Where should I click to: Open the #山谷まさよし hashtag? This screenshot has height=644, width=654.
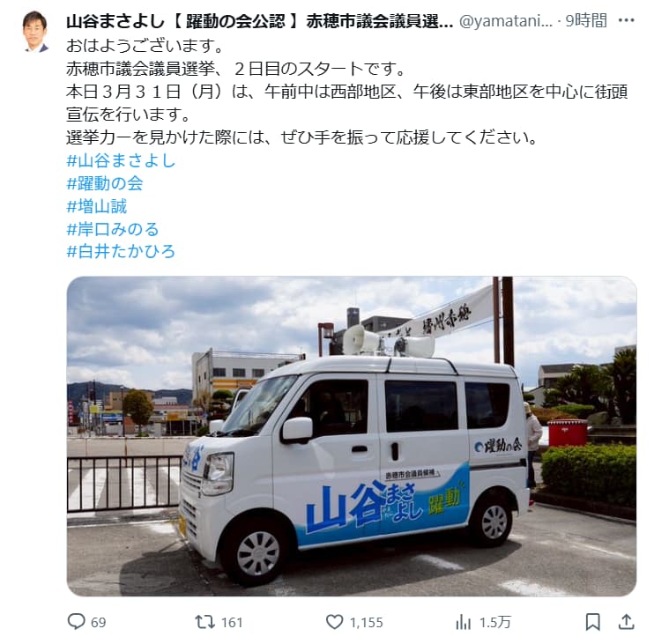[x=121, y=160]
